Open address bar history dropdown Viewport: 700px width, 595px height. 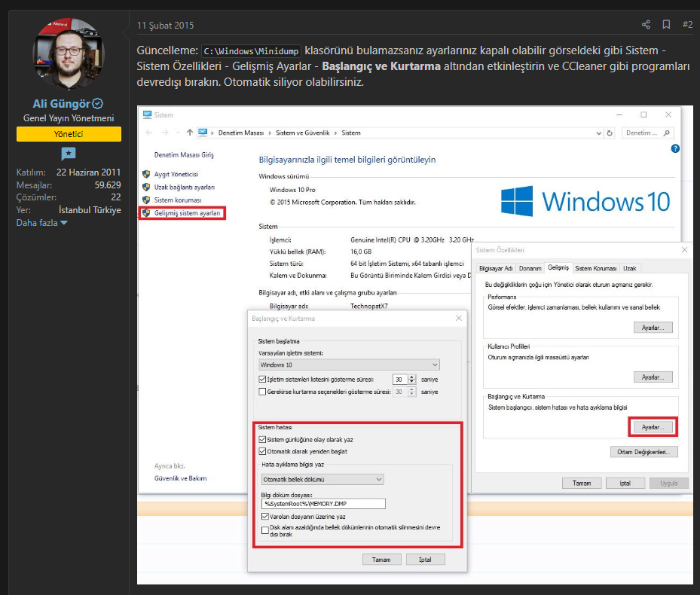tap(599, 133)
